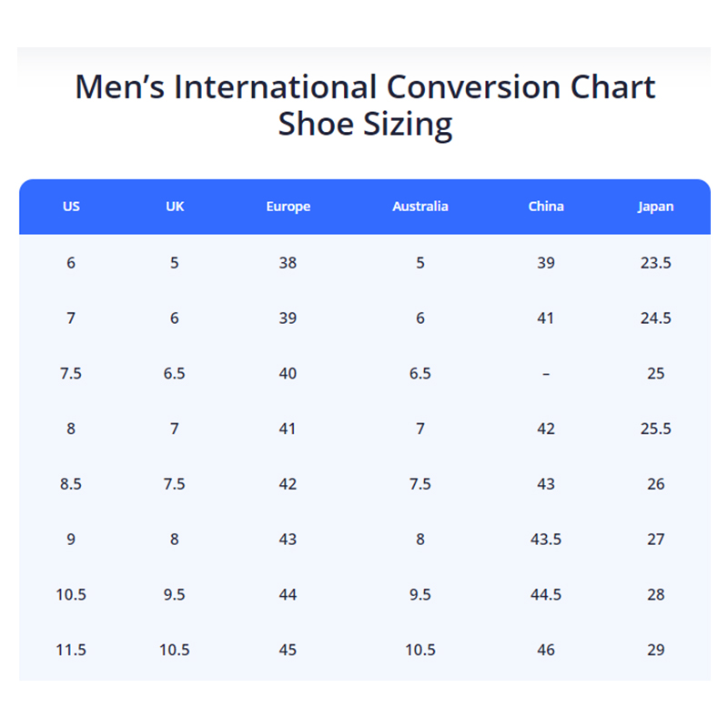Select US size 8.5 cell
728x728 pixels.
71,484
